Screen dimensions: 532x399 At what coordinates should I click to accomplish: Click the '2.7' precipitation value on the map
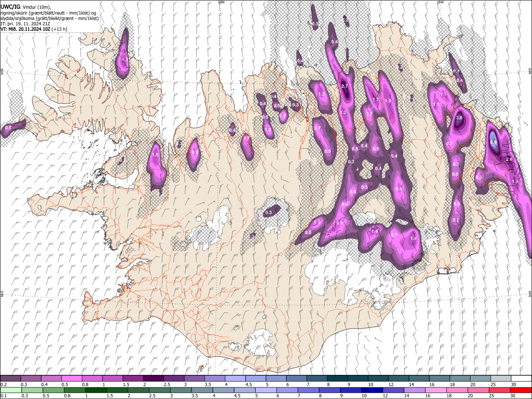coord(344,86)
